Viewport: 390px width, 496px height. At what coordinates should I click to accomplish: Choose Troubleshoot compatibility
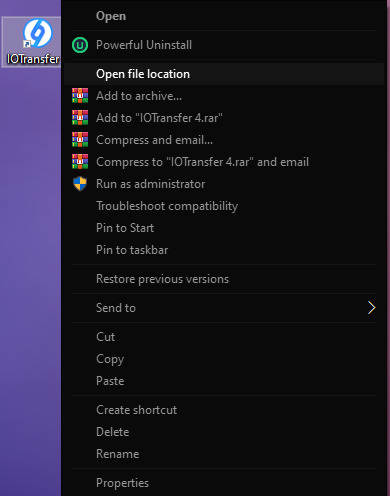coord(224,206)
